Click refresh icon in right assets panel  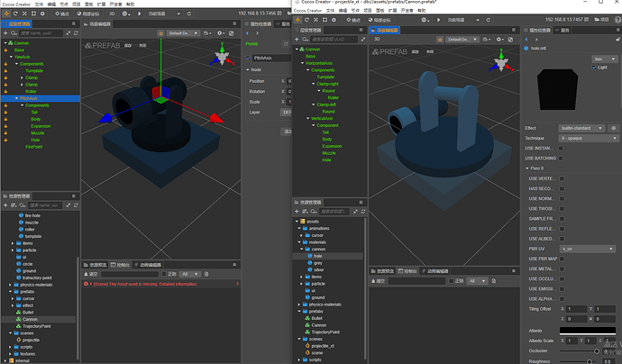(x=363, y=212)
